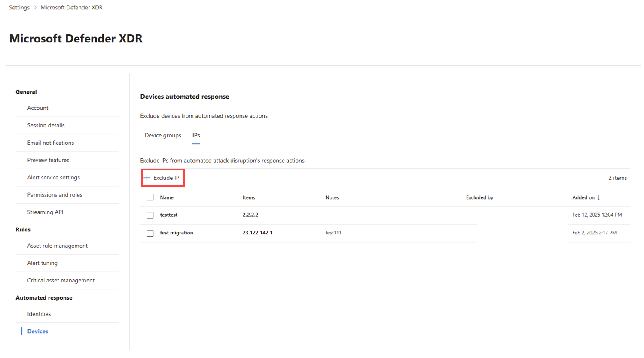This screenshot has width=644, height=358.
Task: Click the 2 items count
Action: [x=617, y=178]
